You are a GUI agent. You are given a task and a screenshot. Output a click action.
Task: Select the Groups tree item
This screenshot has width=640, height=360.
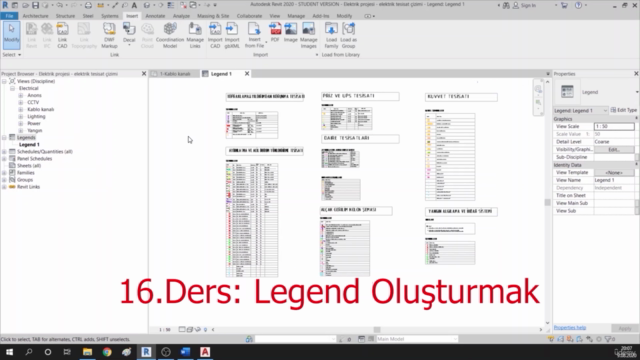point(25,180)
